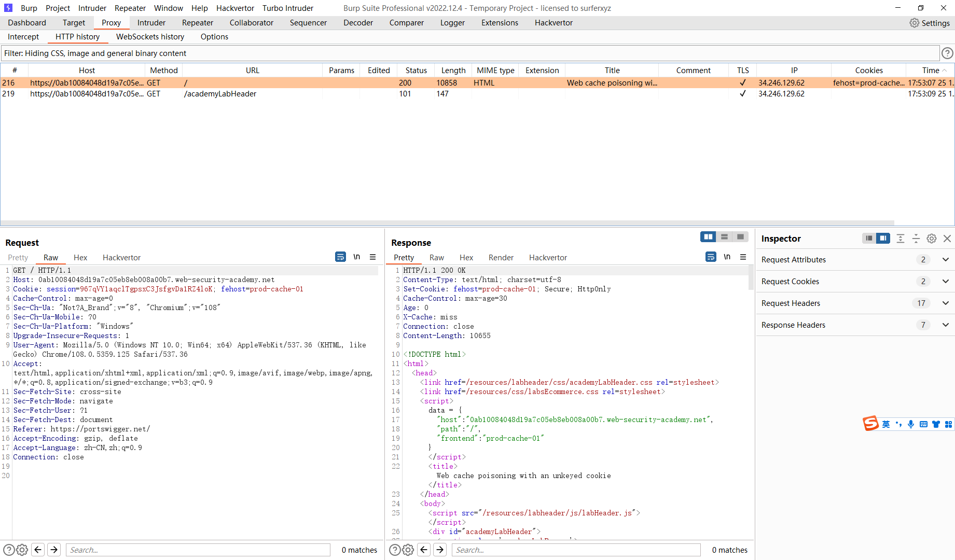Image resolution: width=955 pixels, height=560 pixels.
Task: Switch to the Collaborator tab
Action: (x=251, y=23)
